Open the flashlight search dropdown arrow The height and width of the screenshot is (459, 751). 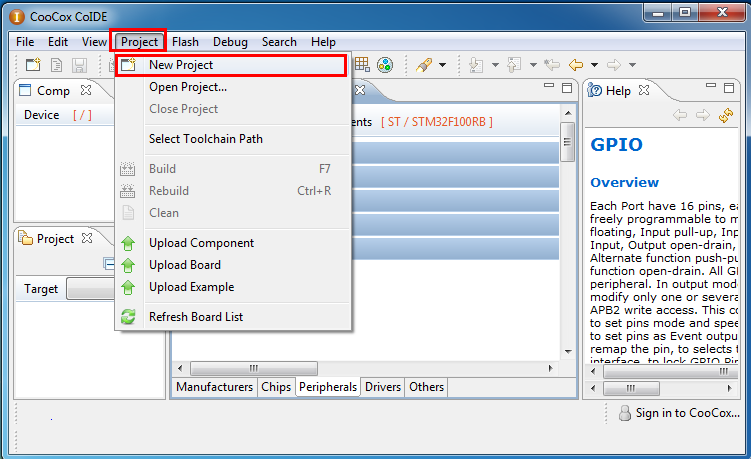(443, 65)
